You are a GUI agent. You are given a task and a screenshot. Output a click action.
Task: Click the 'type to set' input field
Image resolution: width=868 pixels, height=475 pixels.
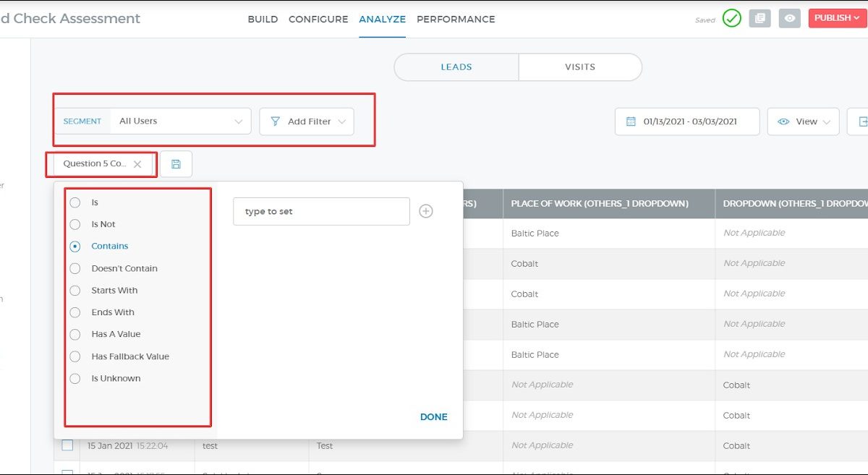(x=321, y=211)
